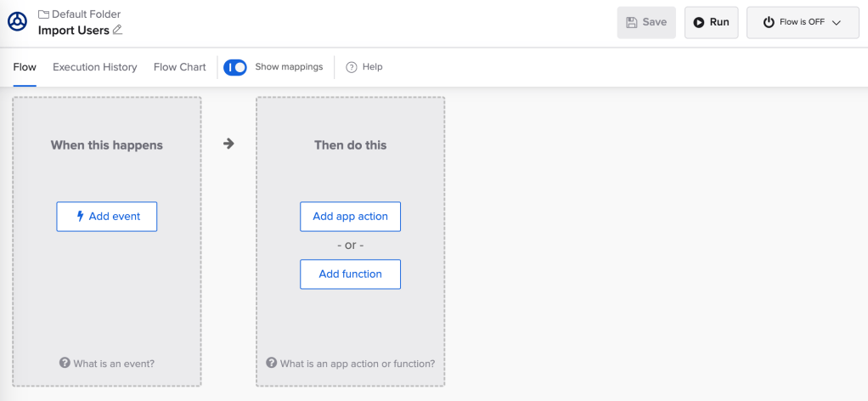
Task: Click the Add app action button
Action: [350, 217]
